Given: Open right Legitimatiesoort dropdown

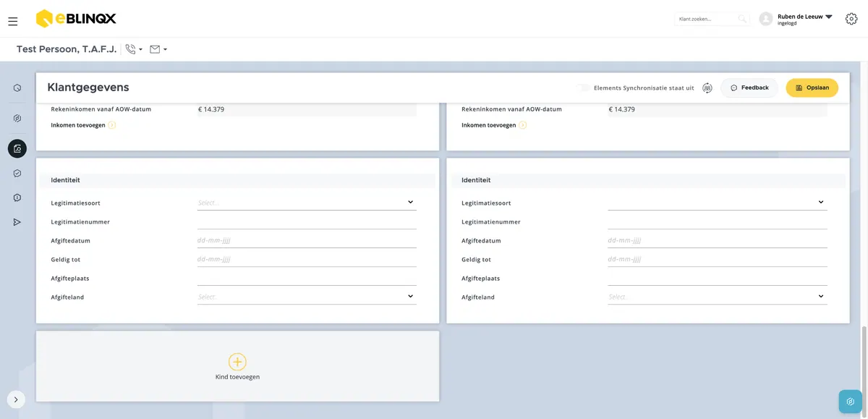Looking at the screenshot, I should pos(718,203).
